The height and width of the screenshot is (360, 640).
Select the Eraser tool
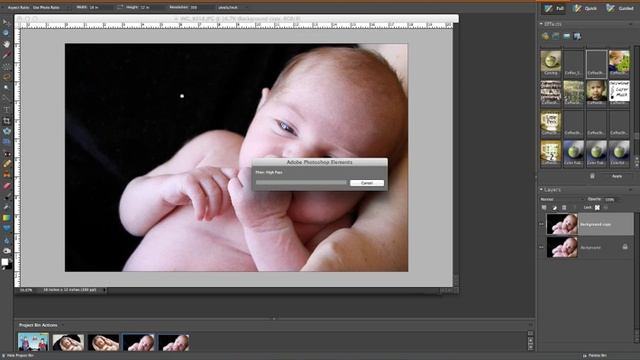point(7,186)
